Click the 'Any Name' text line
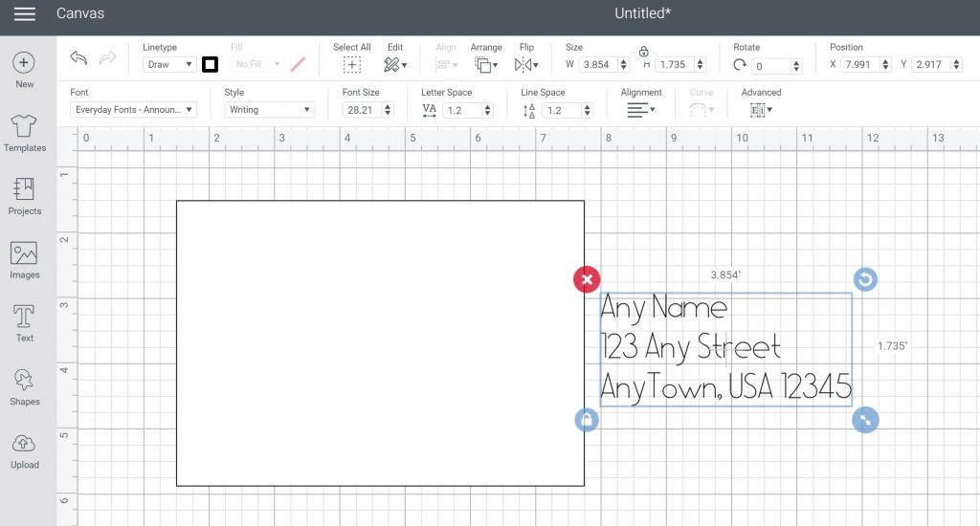 (x=664, y=308)
